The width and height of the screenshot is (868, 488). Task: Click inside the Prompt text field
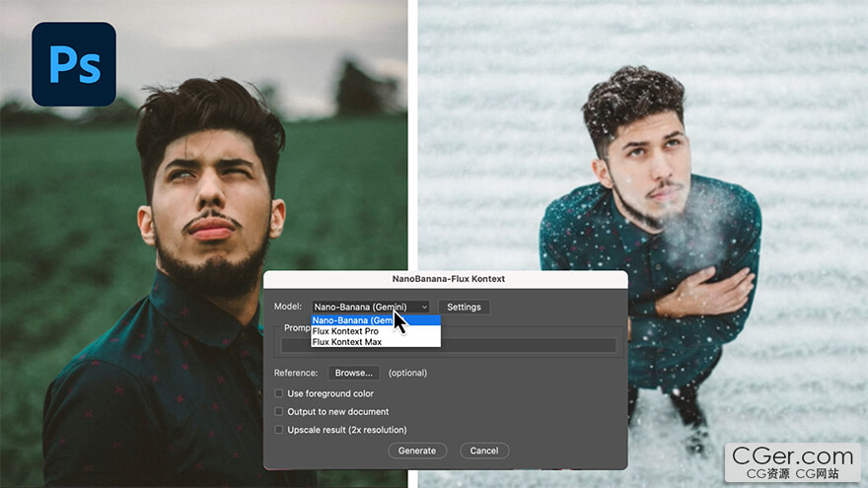449,345
